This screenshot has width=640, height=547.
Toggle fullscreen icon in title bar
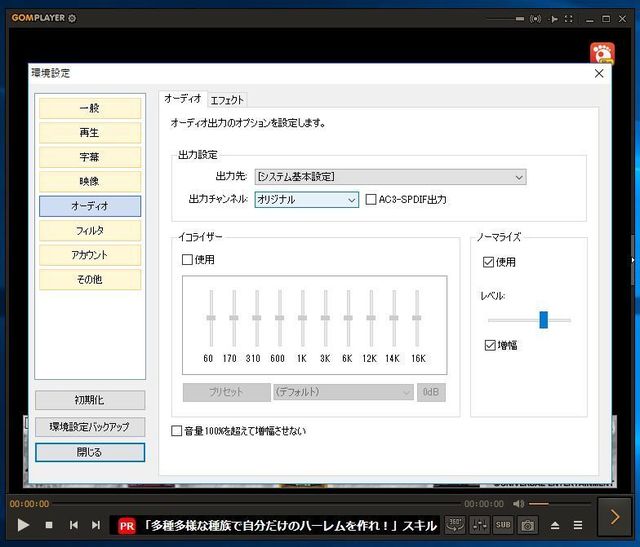click(x=569, y=19)
